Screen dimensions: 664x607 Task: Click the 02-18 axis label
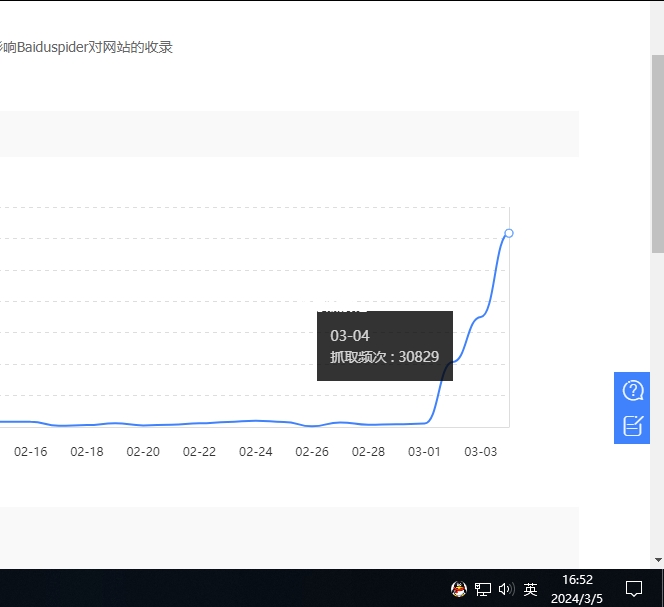(x=87, y=452)
